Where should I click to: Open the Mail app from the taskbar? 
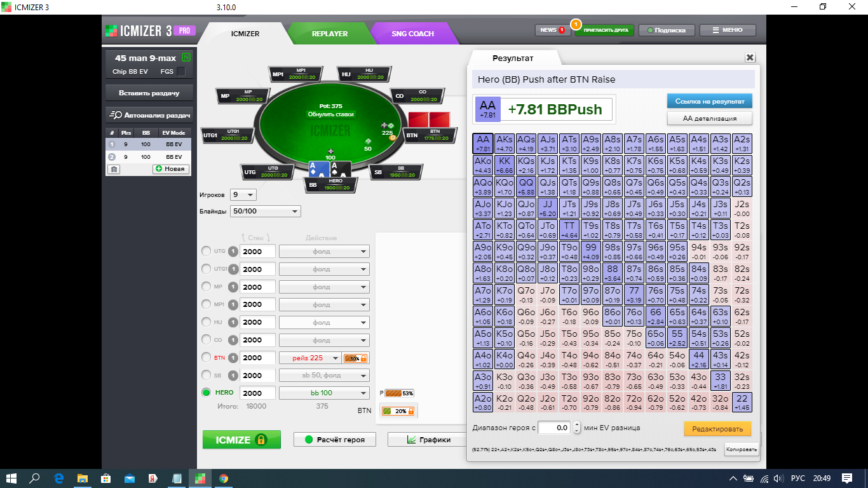[x=130, y=478]
